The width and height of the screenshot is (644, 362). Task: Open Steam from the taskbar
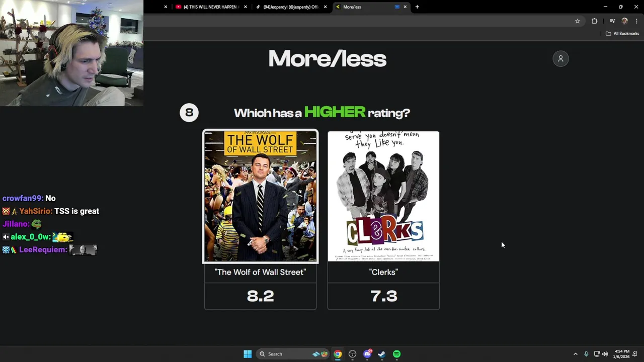pyautogui.click(x=382, y=354)
